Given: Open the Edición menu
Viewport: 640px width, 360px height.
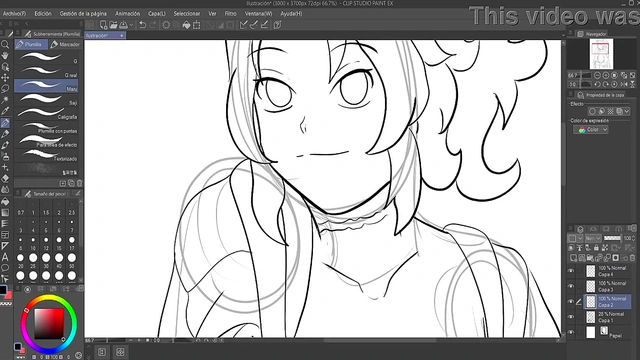Looking at the screenshot, I should point(43,13).
